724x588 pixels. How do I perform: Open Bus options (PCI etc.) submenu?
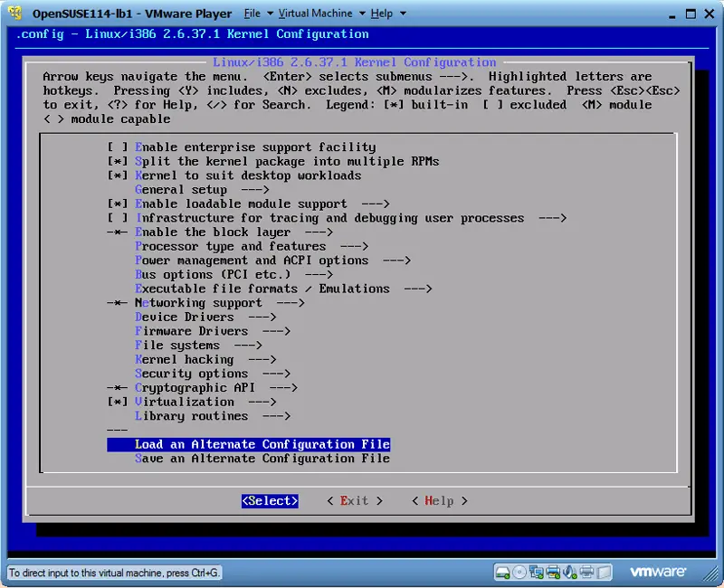click(233, 275)
